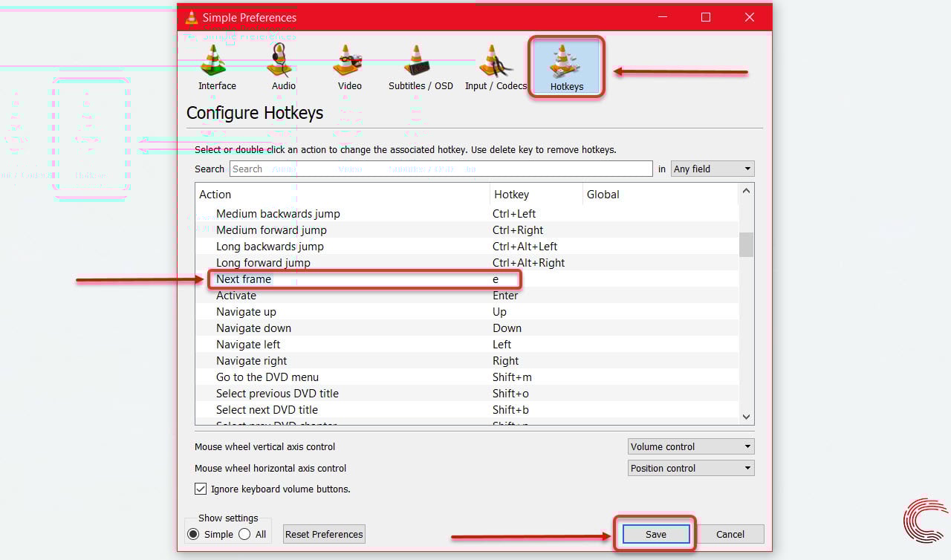The height and width of the screenshot is (560, 951).
Task: Click the Global column header
Action: click(x=660, y=195)
